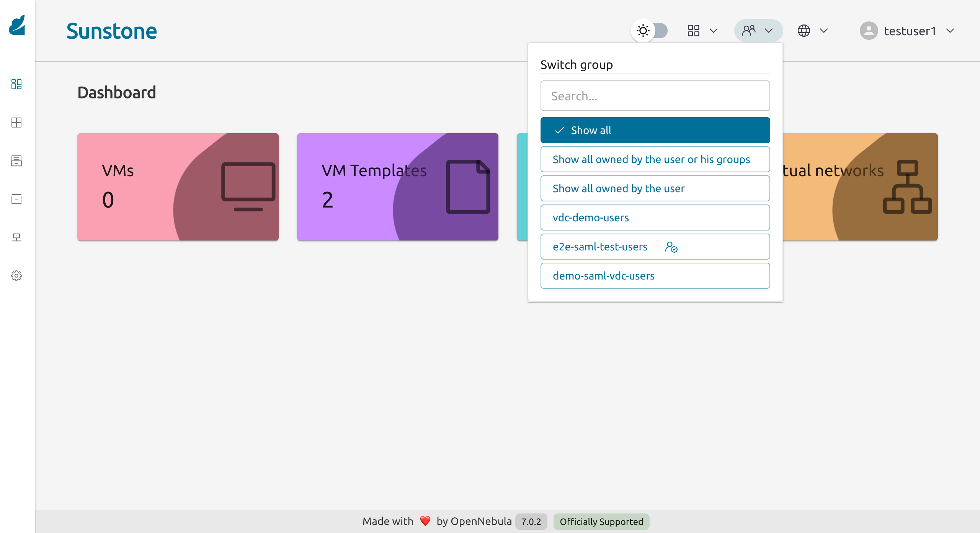
Task: Select Show all owned by user or his groups
Action: (x=655, y=159)
